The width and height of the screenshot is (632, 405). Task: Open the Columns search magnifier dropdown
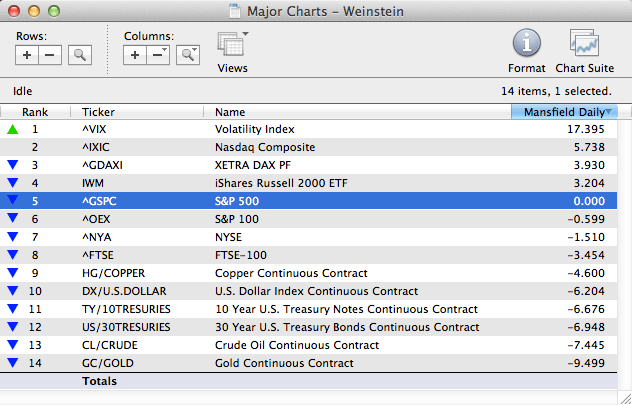187,55
